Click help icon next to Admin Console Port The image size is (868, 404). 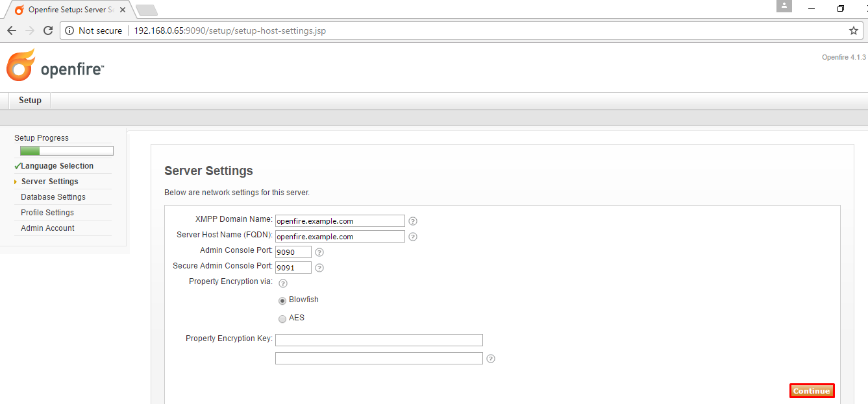[319, 252]
